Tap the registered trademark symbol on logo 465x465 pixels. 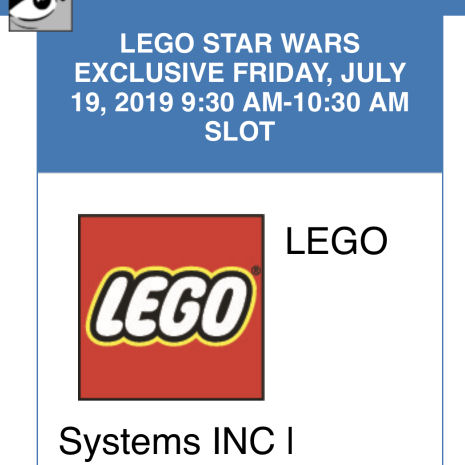(x=256, y=270)
